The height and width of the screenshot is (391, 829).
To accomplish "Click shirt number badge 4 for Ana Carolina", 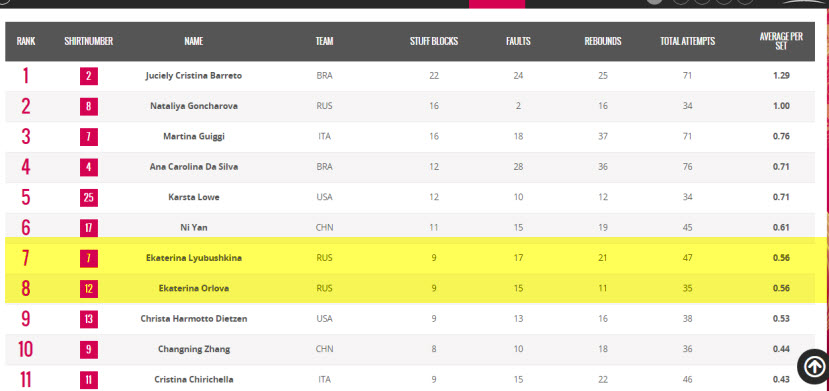I will (89, 167).
